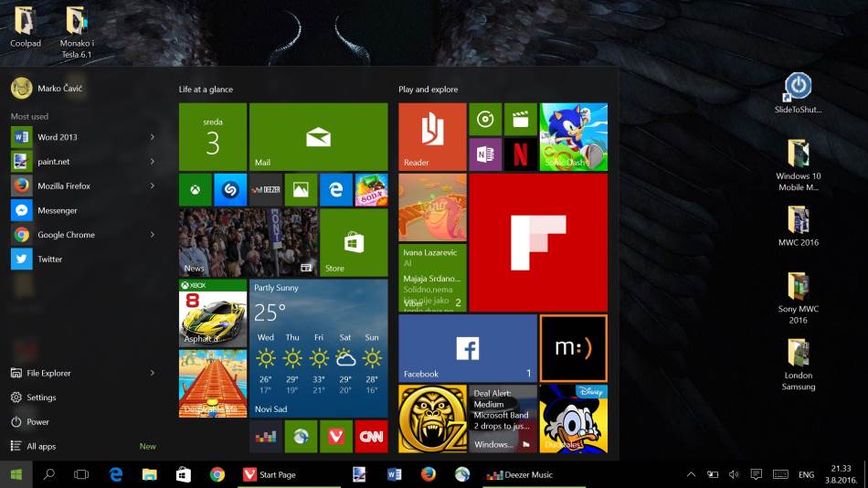Open the Groove Music tile

tap(485, 119)
